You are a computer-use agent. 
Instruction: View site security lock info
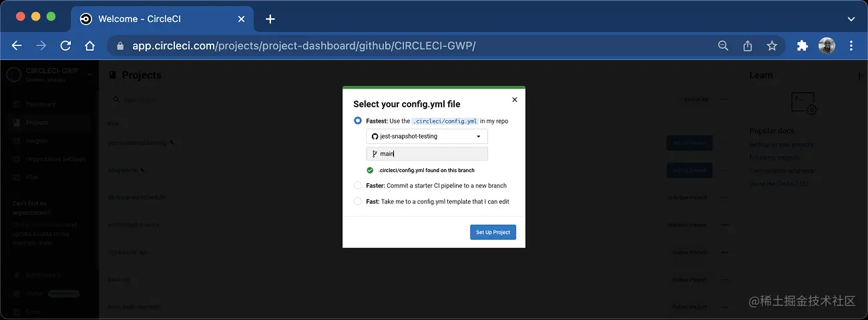pos(121,46)
